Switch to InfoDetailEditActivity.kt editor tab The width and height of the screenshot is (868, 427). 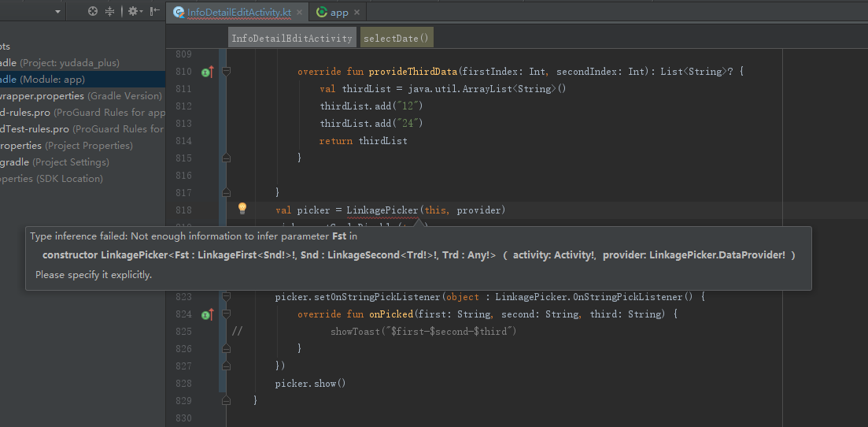click(x=239, y=12)
